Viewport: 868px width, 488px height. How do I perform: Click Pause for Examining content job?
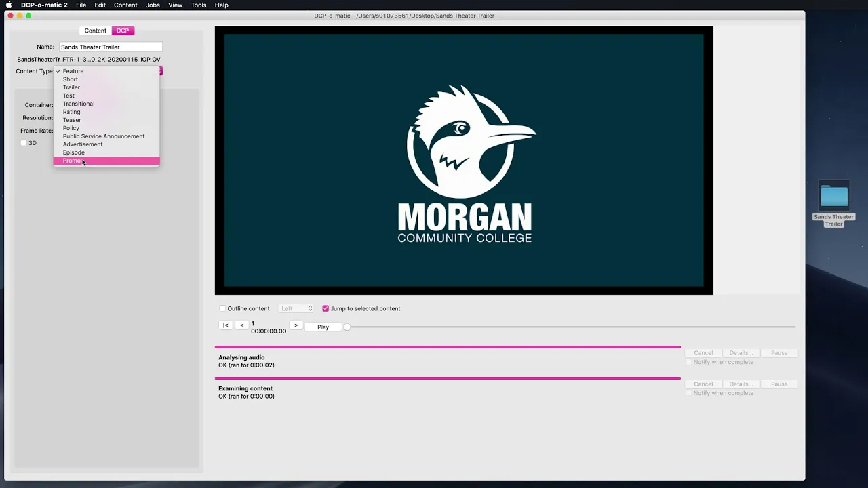coord(779,384)
